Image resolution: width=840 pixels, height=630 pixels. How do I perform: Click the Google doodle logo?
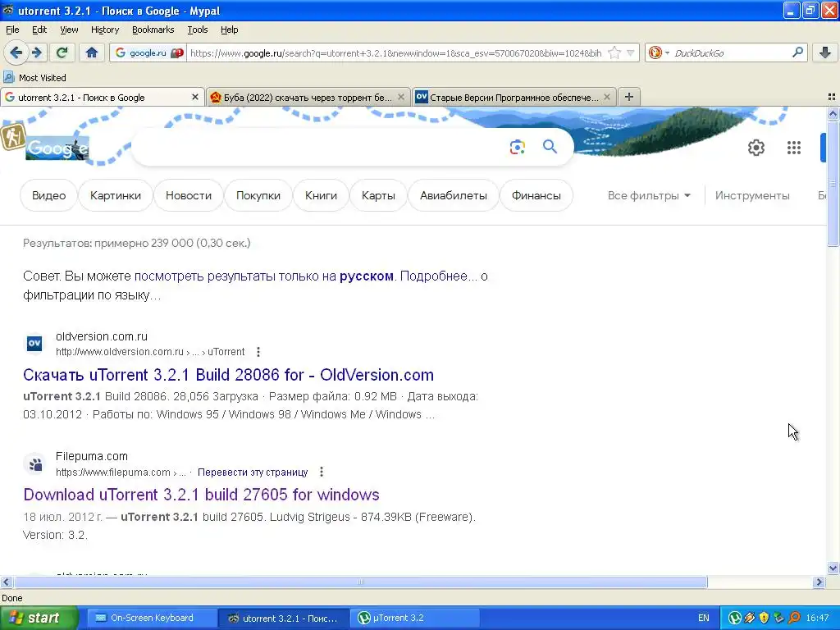(x=57, y=148)
